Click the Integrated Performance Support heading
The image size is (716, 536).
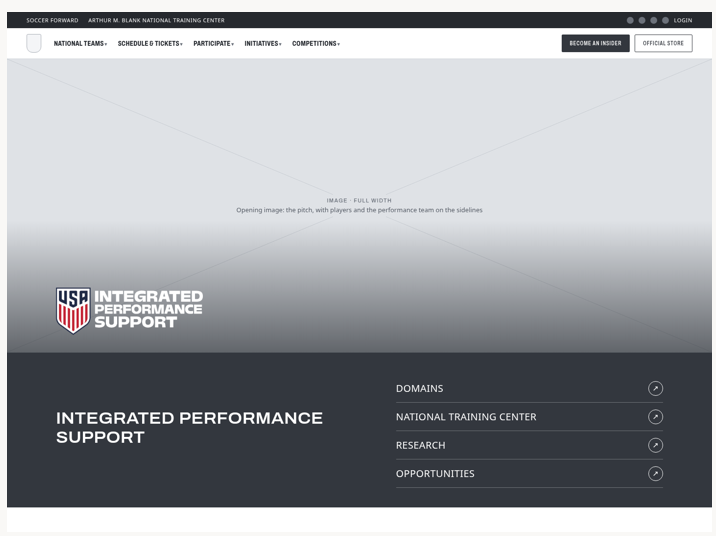point(190,427)
